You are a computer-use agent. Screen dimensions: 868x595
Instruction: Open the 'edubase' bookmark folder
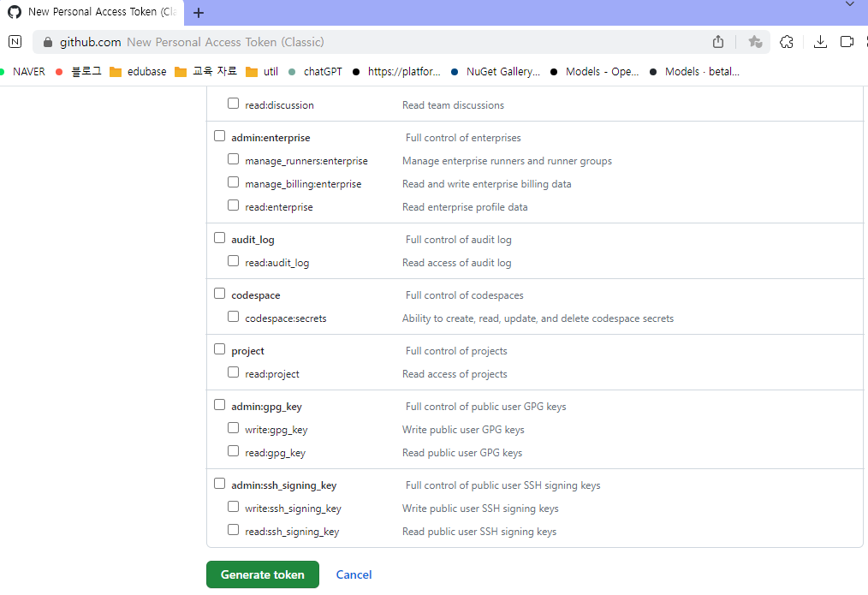coord(138,71)
